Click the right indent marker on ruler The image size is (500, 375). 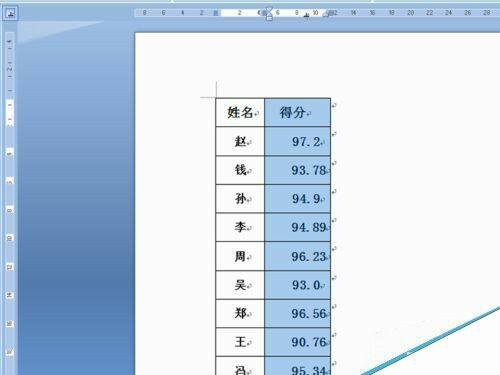[x=326, y=14]
